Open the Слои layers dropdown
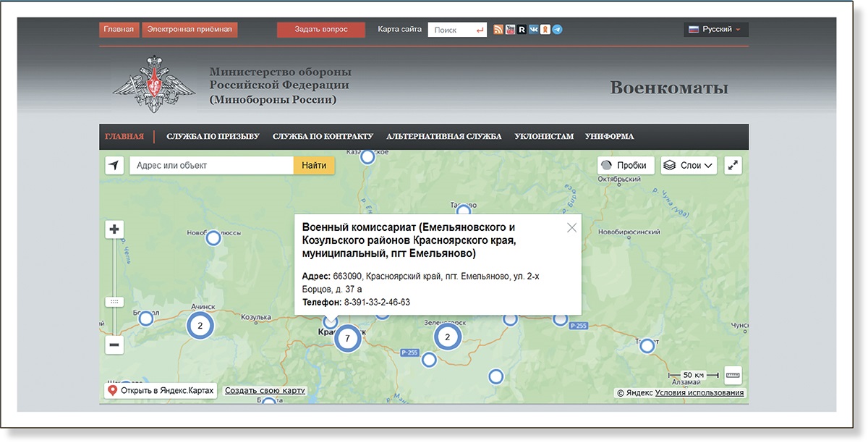 [687, 164]
